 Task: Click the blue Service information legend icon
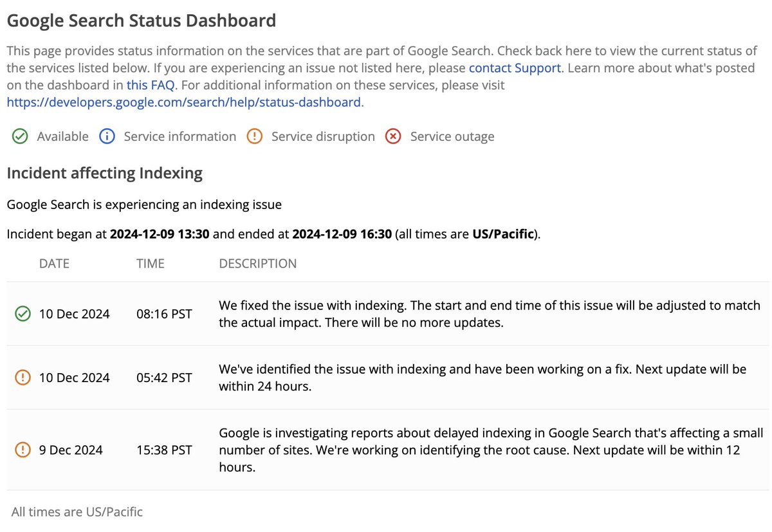107,136
